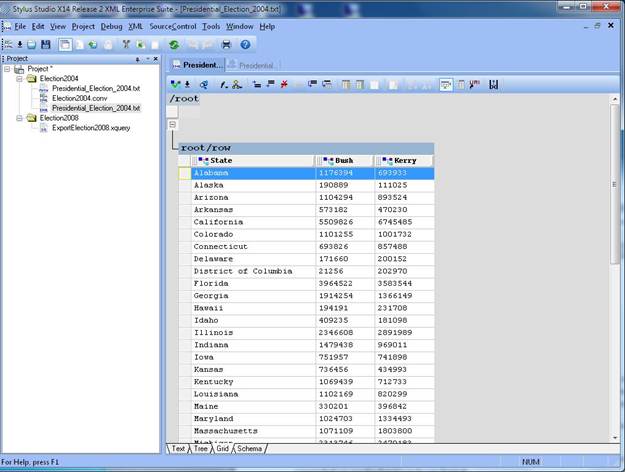The height and width of the screenshot is (472, 625).
Task: Switch to the Text view tab
Action: tap(178, 448)
